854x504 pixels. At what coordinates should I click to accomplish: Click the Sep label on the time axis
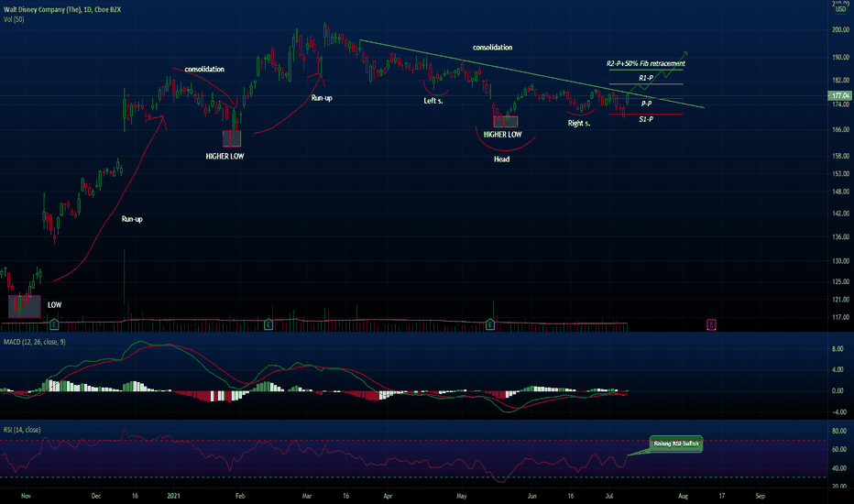point(761,497)
